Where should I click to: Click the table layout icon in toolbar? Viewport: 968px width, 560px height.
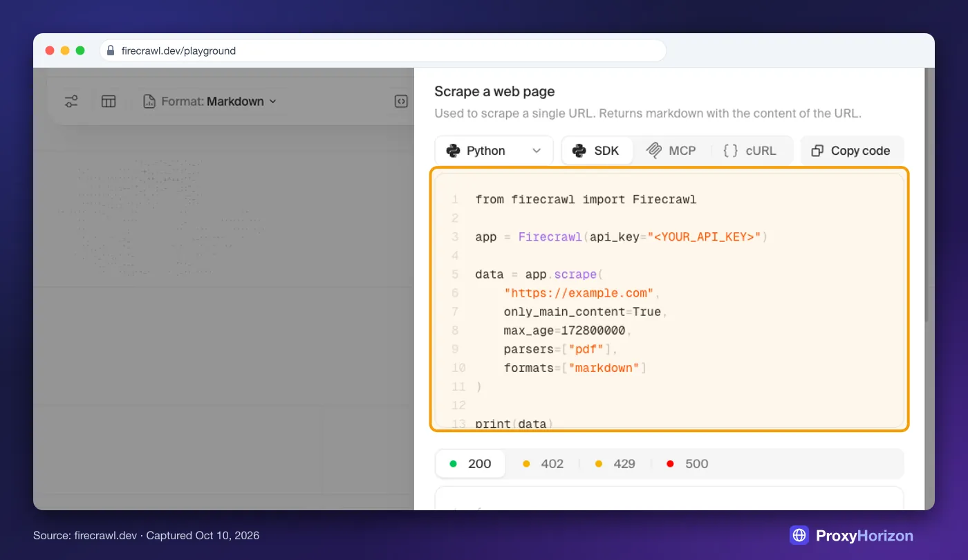click(109, 102)
